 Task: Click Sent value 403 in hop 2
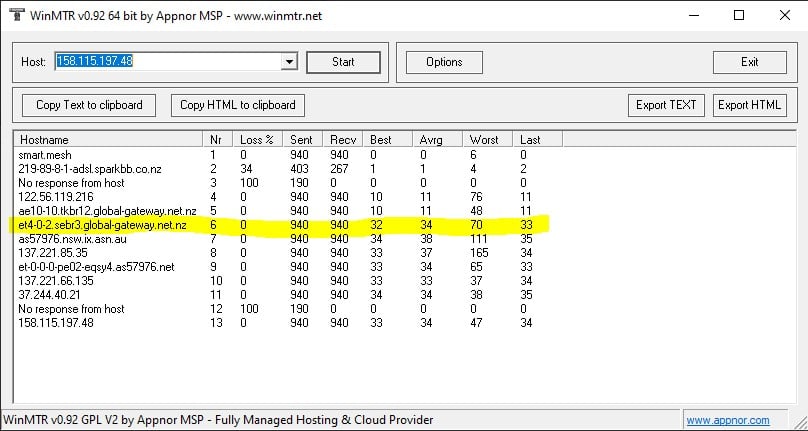tap(299, 169)
